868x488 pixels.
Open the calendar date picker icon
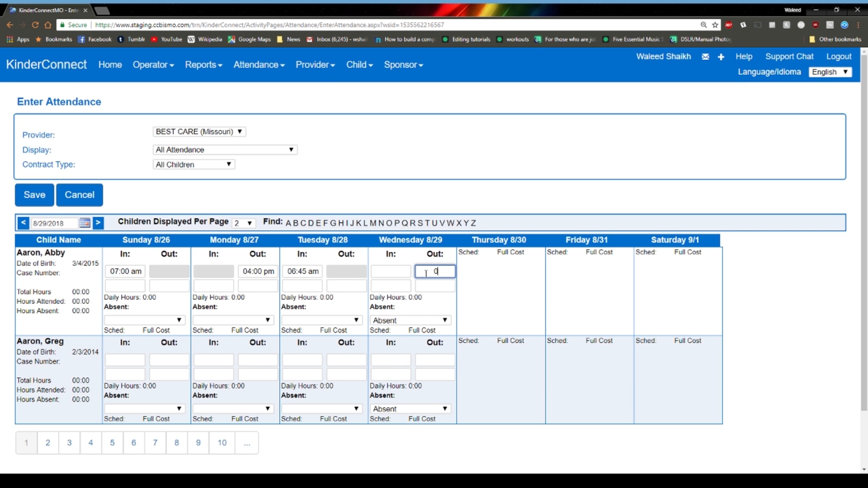coord(85,223)
